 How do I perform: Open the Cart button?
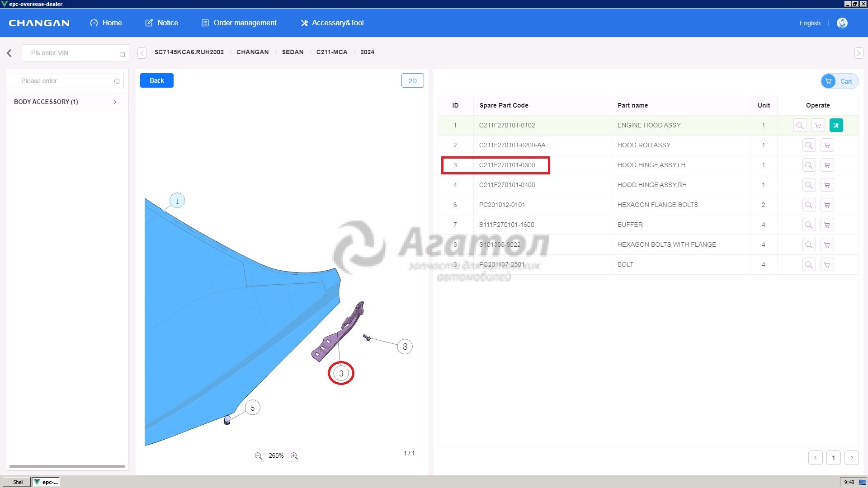point(840,81)
